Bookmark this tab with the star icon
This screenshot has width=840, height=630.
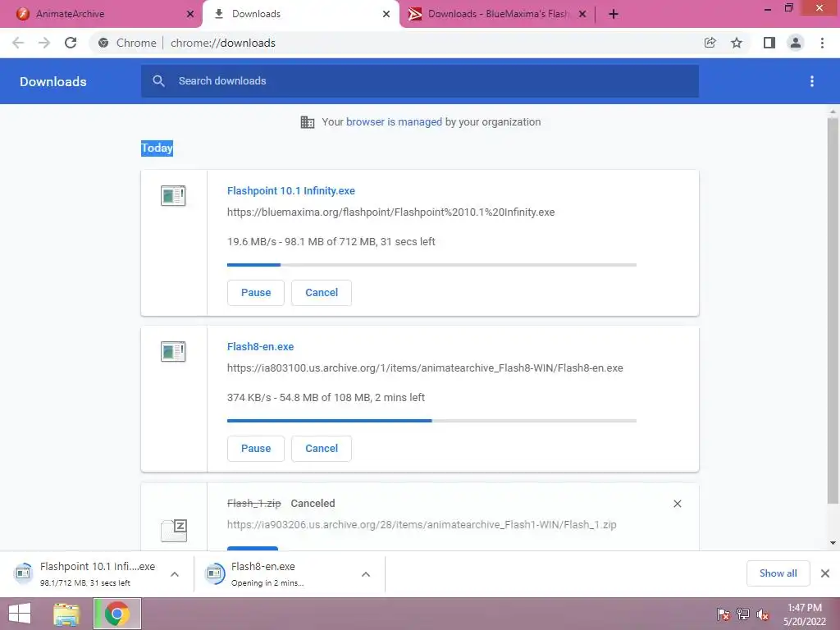click(737, 43)
